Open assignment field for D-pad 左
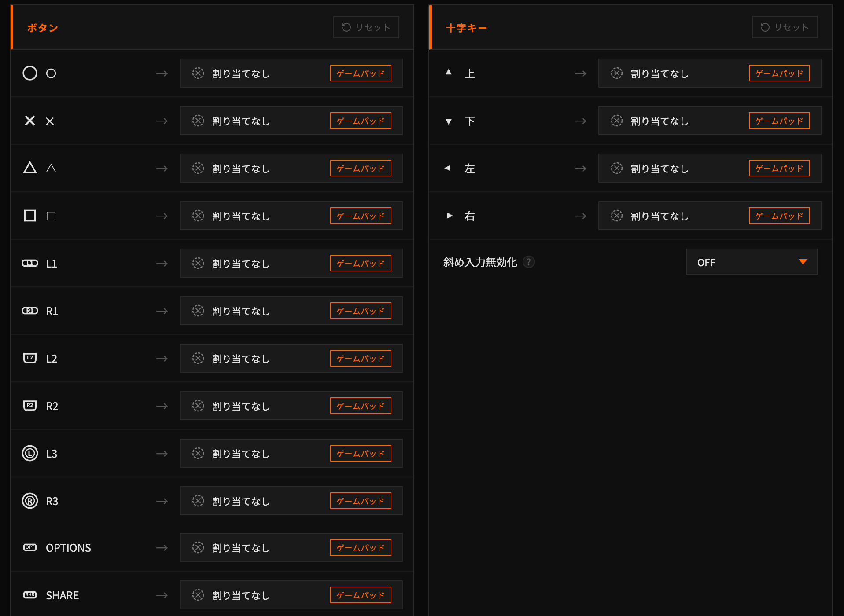The image size is (844, 616). tap(673, 168)
